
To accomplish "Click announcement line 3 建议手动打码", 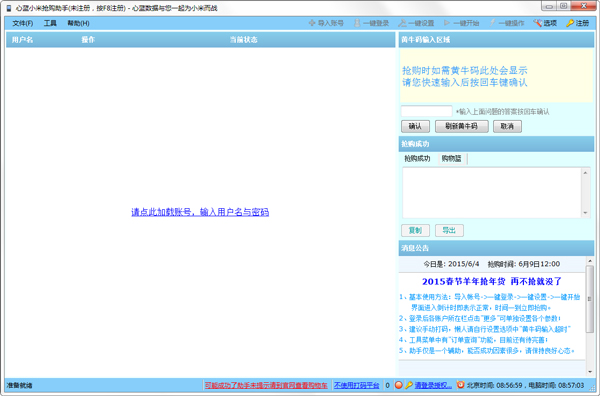I will (485, 329).
